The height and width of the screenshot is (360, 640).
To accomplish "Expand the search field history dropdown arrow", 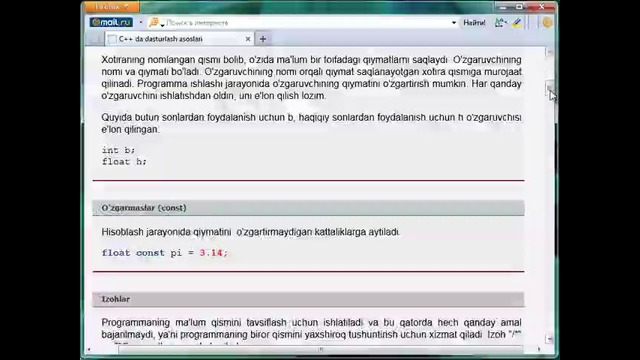I will (x=454, y=23).
